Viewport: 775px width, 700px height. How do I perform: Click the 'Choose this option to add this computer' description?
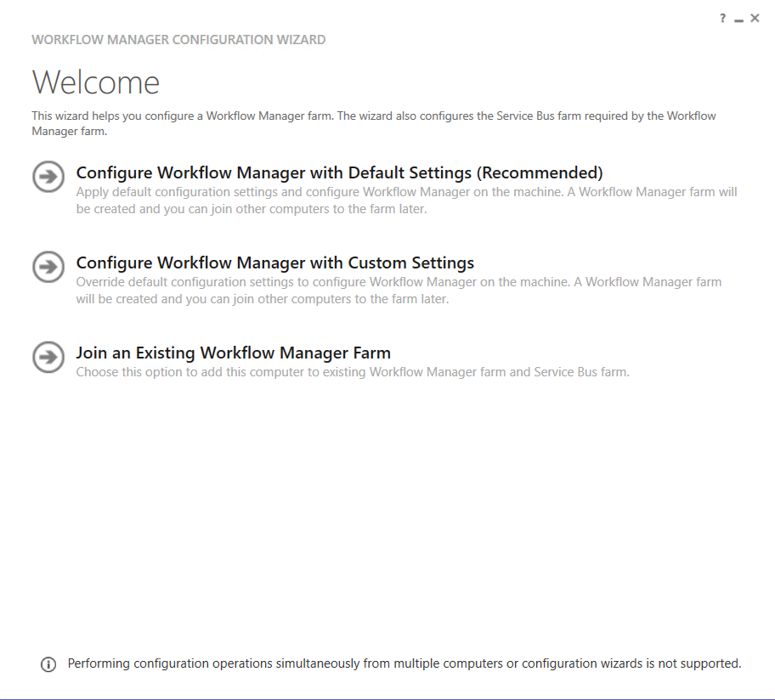(353, 372)
